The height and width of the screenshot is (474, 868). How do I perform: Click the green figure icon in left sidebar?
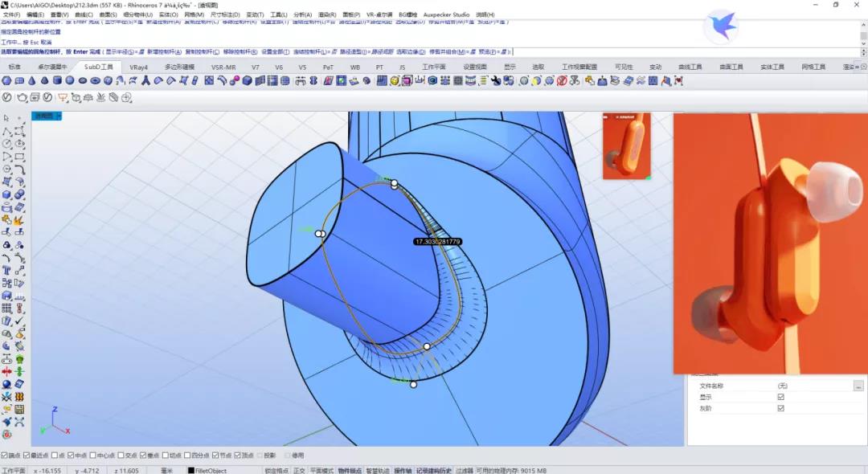(x=19, y=359)
